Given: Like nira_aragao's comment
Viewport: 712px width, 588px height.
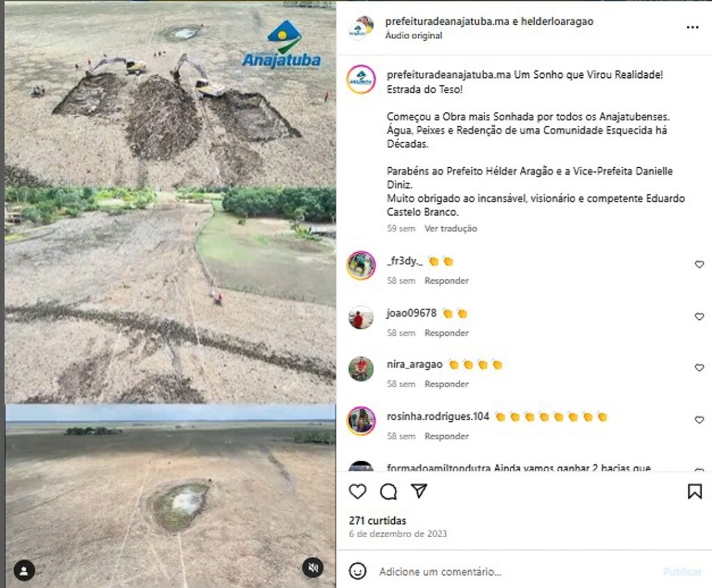Looking at the screenshot, I should tap(699, 368).
